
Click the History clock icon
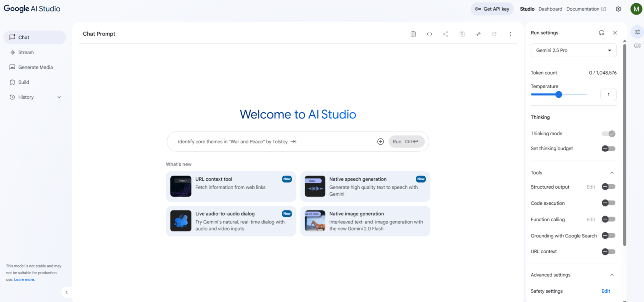coord(12,97)
